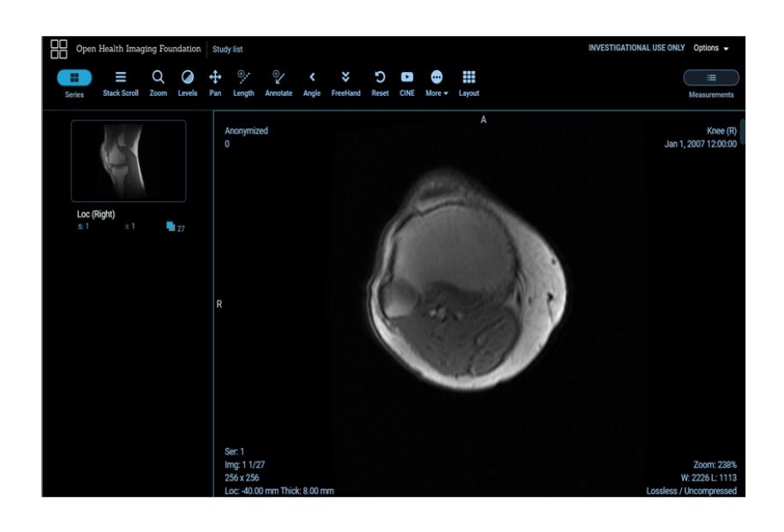Select the Loc (Right) series thumbnail
Viewport: 784px width, 532px height.
[129, 161]
